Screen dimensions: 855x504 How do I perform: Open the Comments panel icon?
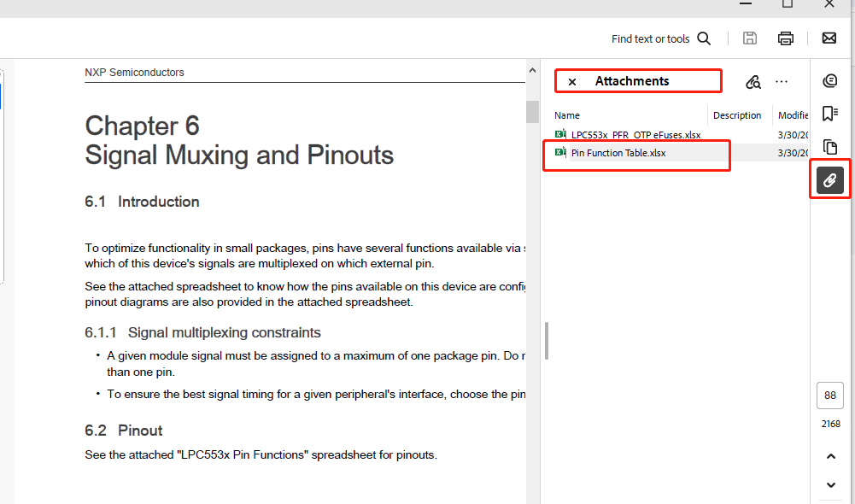click(829, 79)
